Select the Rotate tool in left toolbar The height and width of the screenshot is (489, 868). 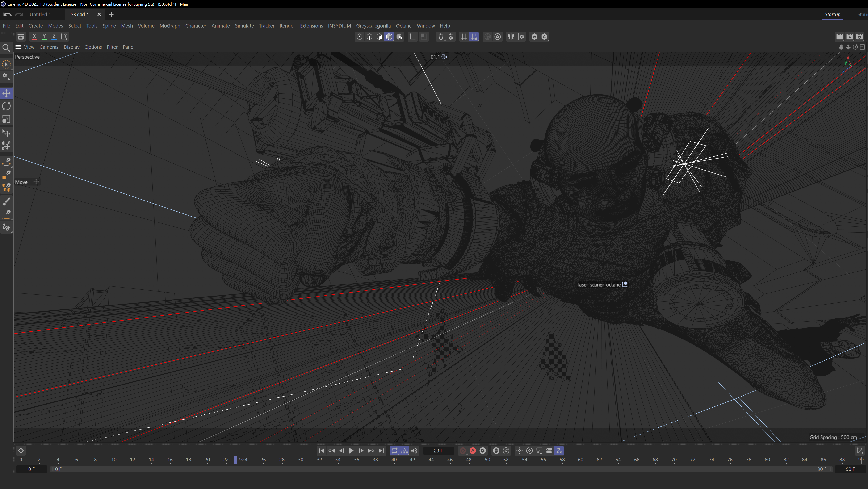tap(6, 106)
